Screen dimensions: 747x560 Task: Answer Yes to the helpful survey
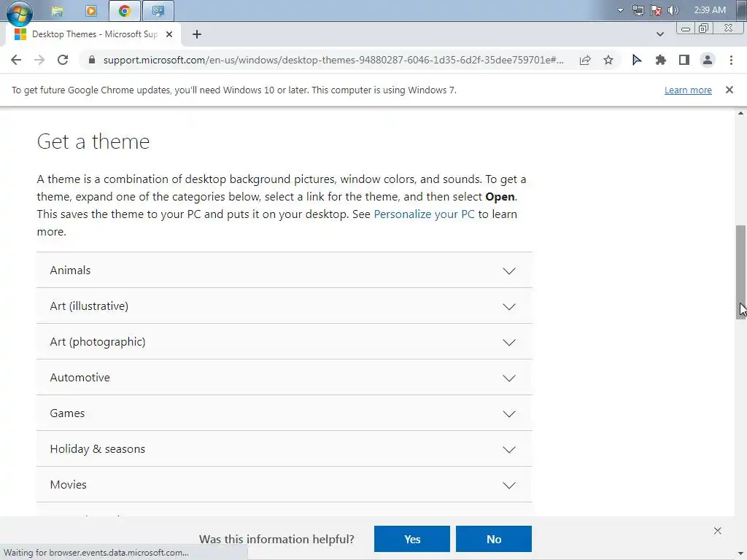point(412,539)
